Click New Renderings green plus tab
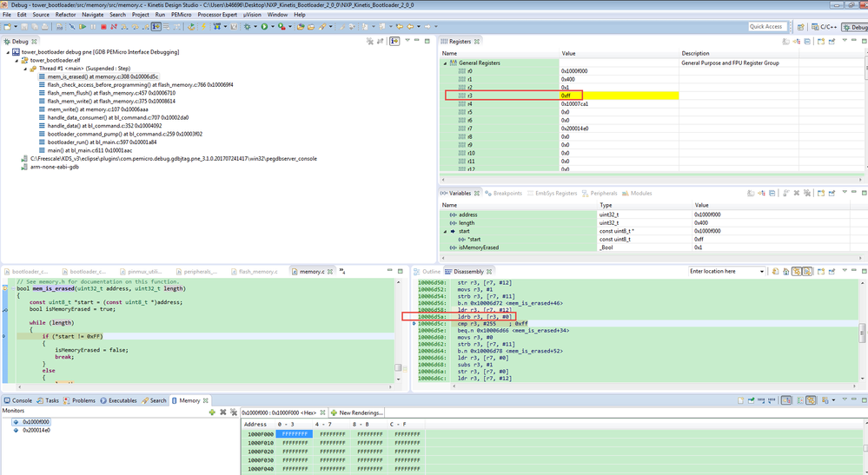The image size is (868, 475). click(356, 412)
